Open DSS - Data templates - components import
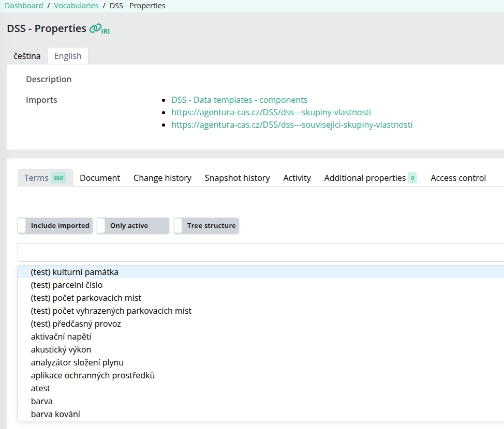Image resolution: width=504 pixels, height=429 pixels. click(x=239, y=100)
